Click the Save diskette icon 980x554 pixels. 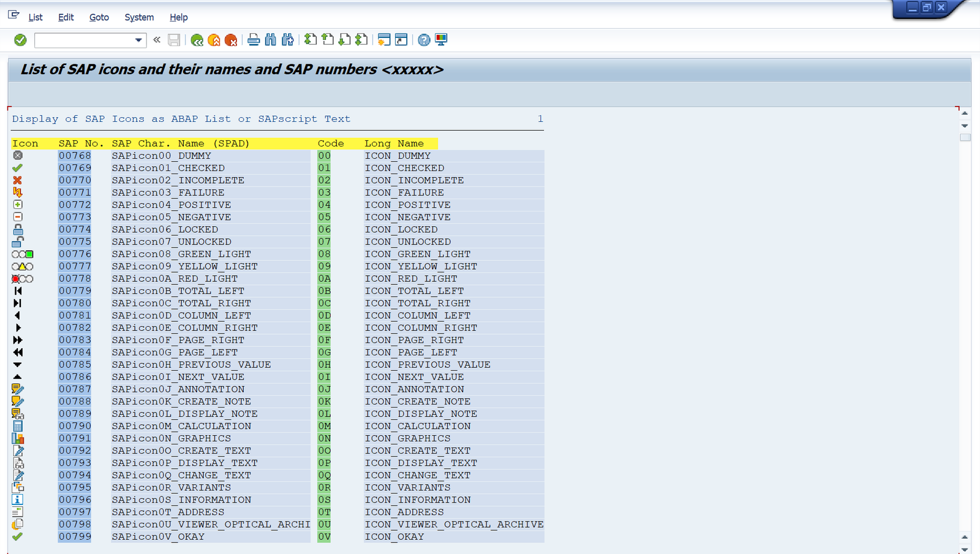click(x=174, y=40)
